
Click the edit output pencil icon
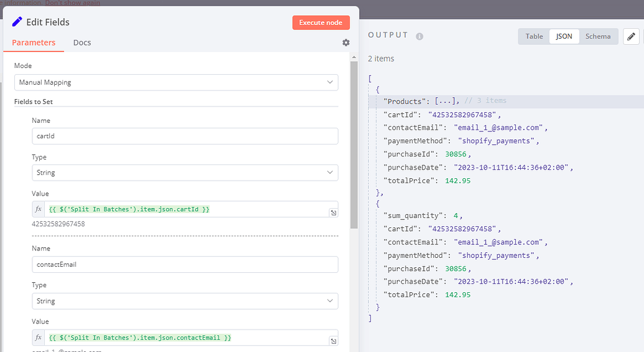point(631,37)
